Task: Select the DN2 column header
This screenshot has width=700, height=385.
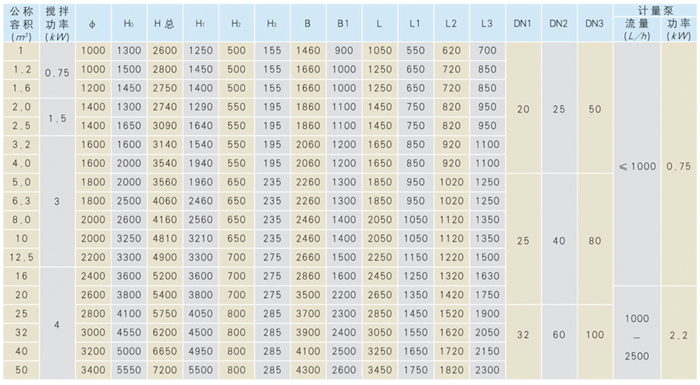Action: click(x=558, y=24)
